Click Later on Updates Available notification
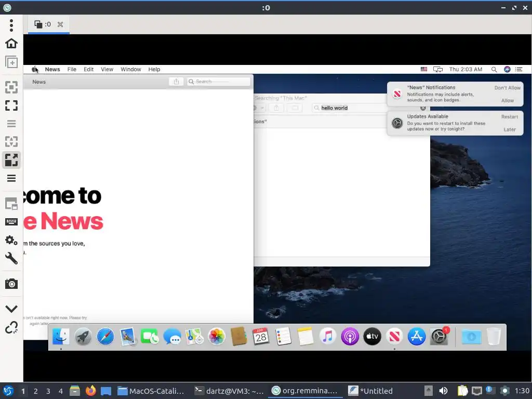 click(x=509, y=129)
